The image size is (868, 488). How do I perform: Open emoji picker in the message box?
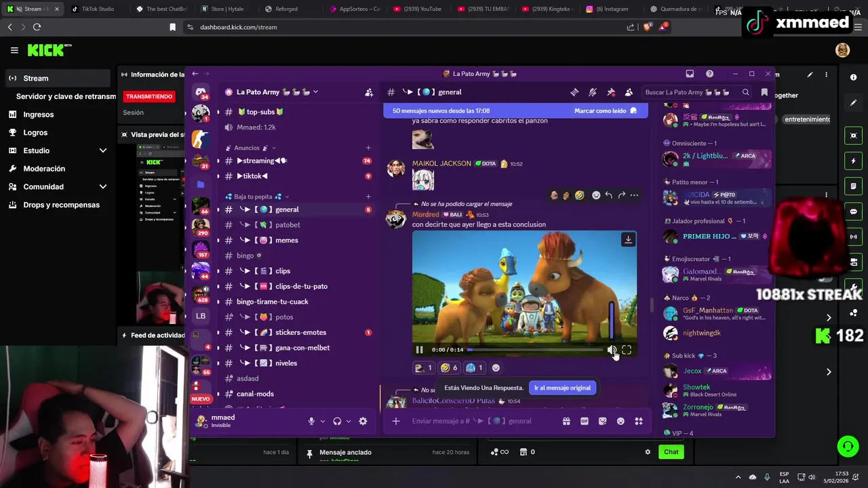[x=620, y=421]
